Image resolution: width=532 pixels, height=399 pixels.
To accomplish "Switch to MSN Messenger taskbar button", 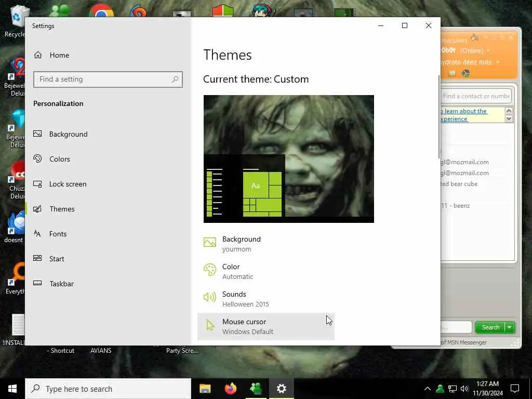I will (256, 389).
